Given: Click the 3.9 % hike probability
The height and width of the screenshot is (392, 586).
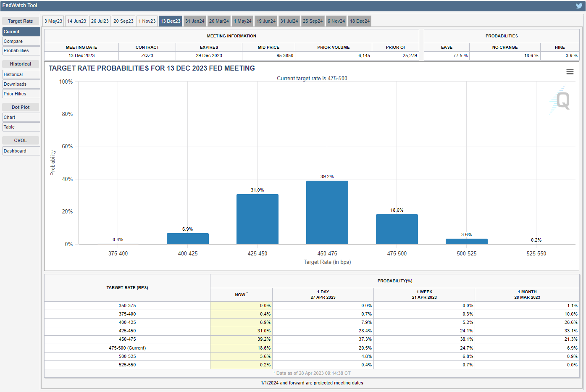Looking at the screenshot, I should [571, 55].
